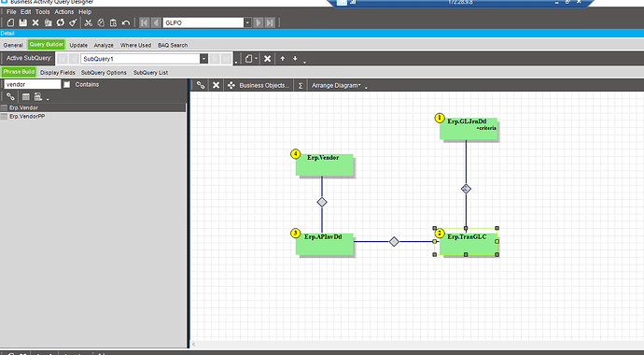
Task: Toggle the Contains checkbox
Action: tap(67, 84)
